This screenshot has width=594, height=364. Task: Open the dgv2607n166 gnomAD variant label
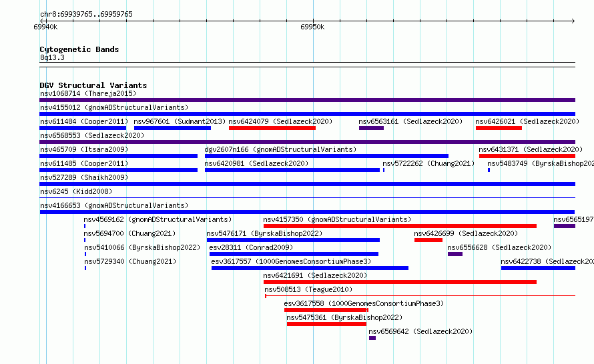click(x=280, y=149)
